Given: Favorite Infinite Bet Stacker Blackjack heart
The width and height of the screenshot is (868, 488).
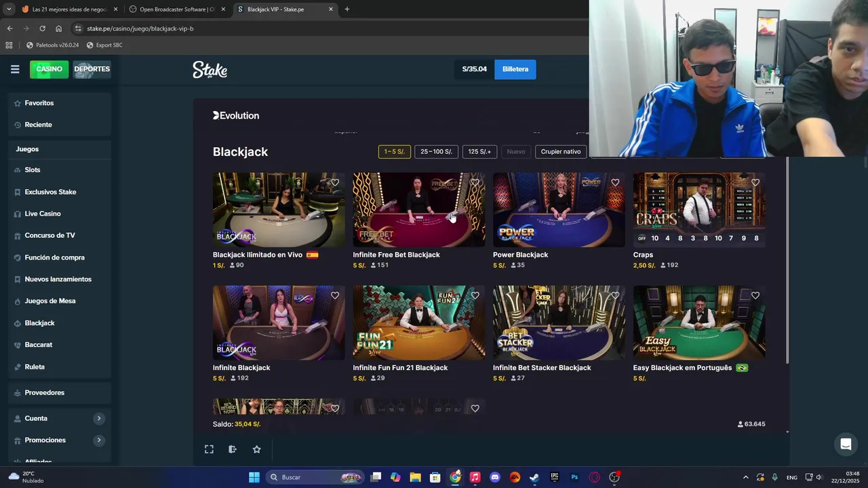Looking at the screenshot, I should point(615,296).
